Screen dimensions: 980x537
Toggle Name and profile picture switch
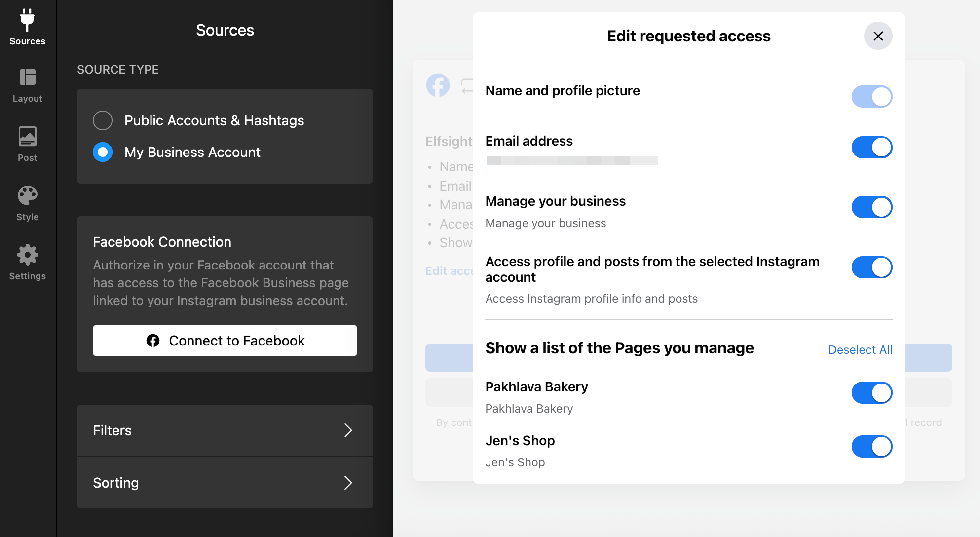tap(871, 97)
